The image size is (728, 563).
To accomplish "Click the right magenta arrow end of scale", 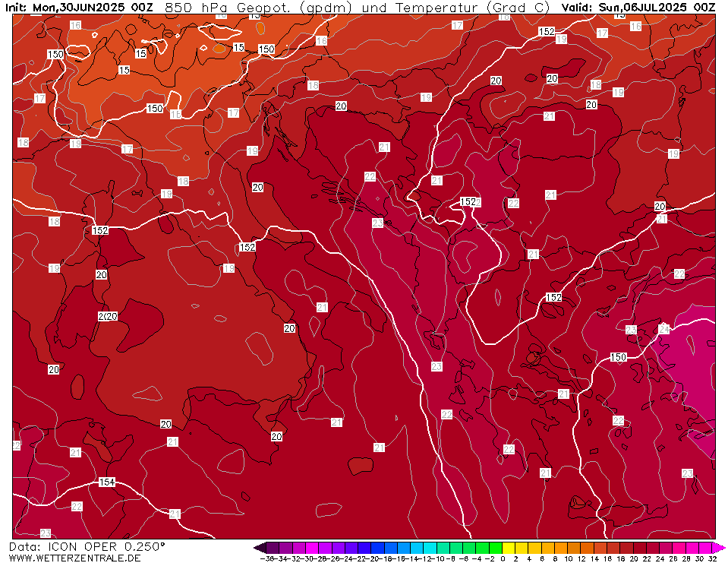I will tap(719, 548).
